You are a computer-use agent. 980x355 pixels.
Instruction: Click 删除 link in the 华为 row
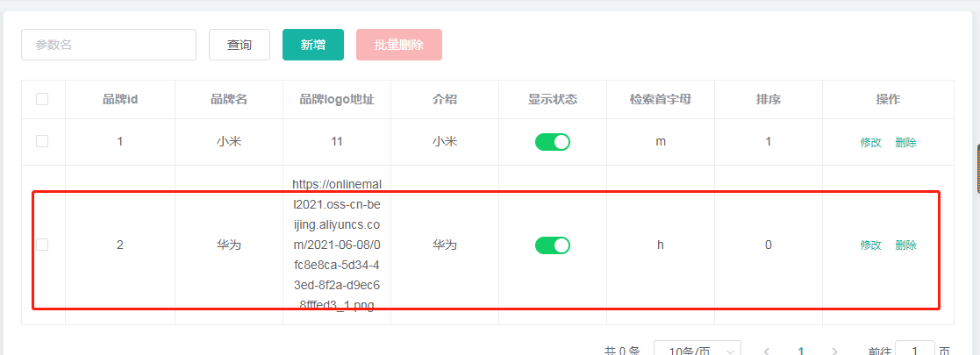point(905,245)
